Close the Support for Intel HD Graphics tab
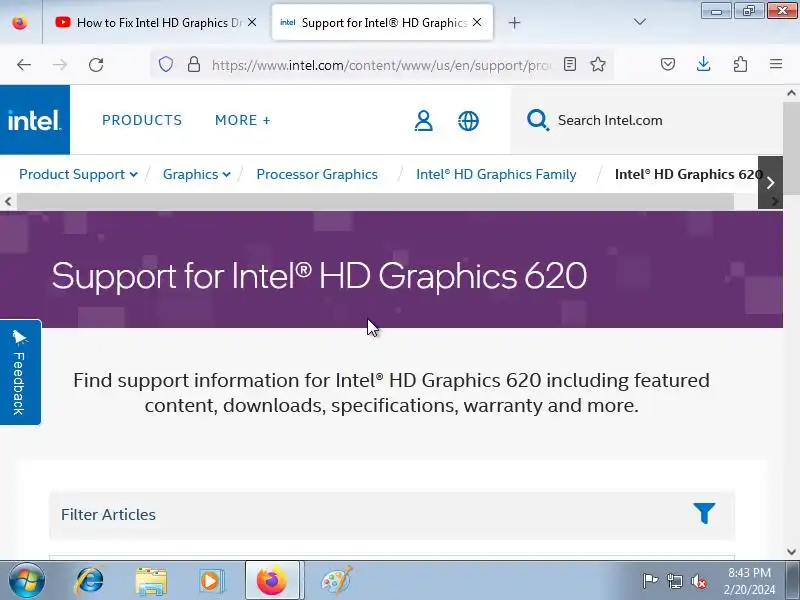This screenshot has height=600, width=800. [477, 22]
